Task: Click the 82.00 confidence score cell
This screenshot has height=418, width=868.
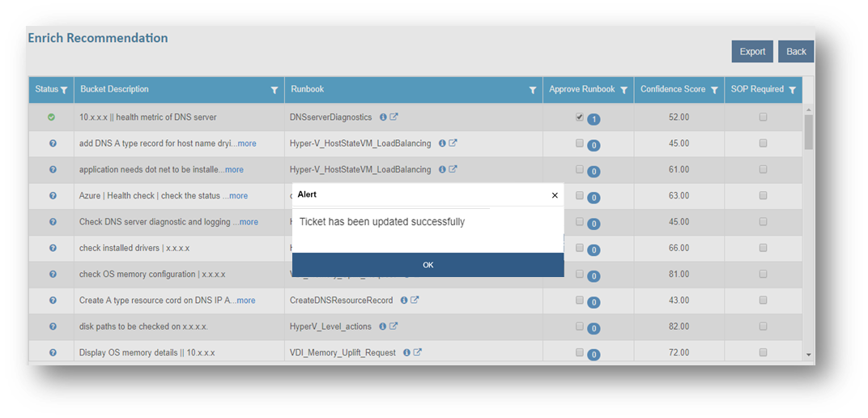Action: pos(679,326)
